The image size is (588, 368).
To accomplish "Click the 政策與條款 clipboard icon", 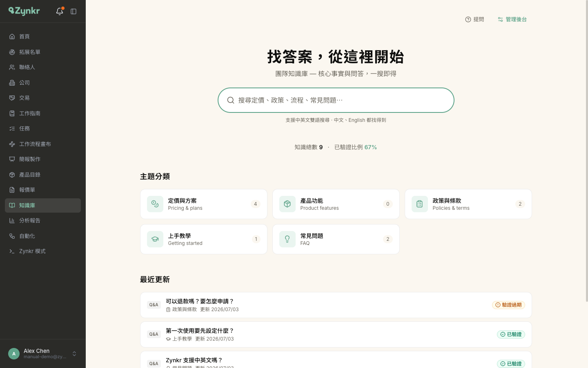I will pos(420,204).
